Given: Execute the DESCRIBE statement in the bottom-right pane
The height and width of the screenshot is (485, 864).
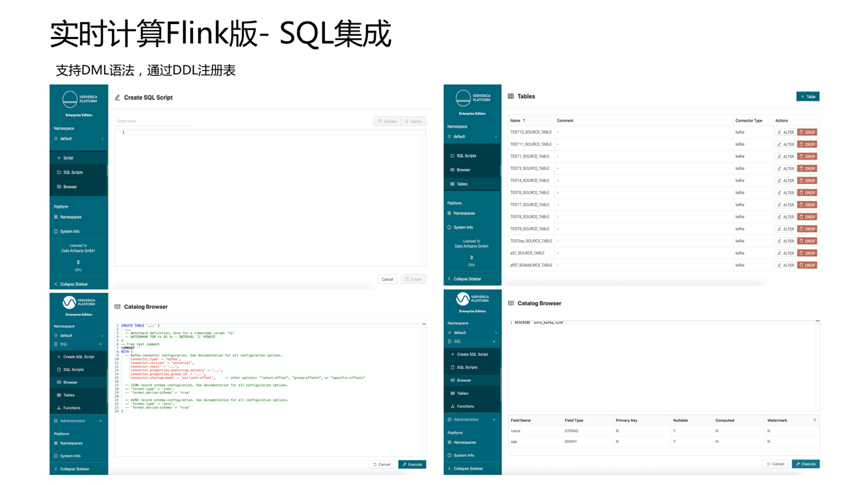Looking at the screenshot, I should click(x=806, y=464).
